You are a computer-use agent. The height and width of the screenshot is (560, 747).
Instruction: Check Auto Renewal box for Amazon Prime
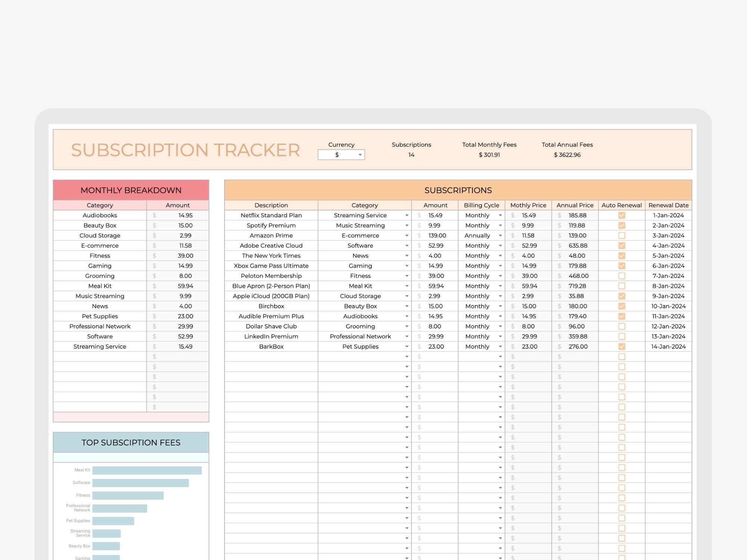[622, 236]
